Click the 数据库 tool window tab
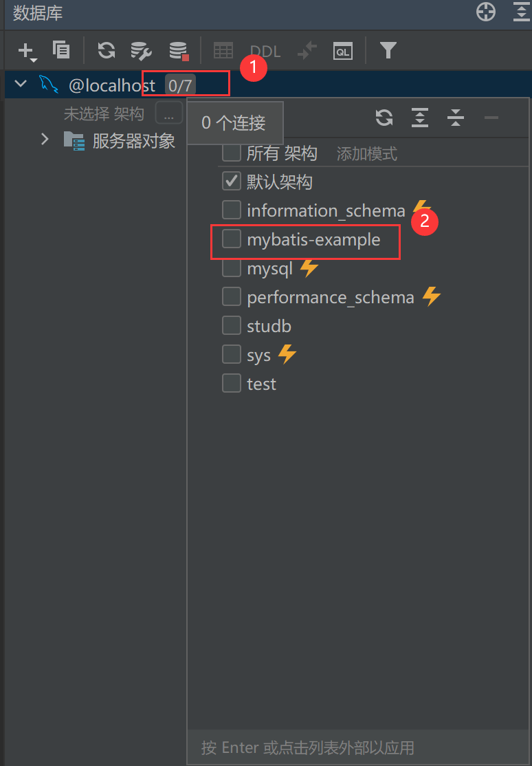The width and height of the screenshot is (532, 766). (38, 12)
